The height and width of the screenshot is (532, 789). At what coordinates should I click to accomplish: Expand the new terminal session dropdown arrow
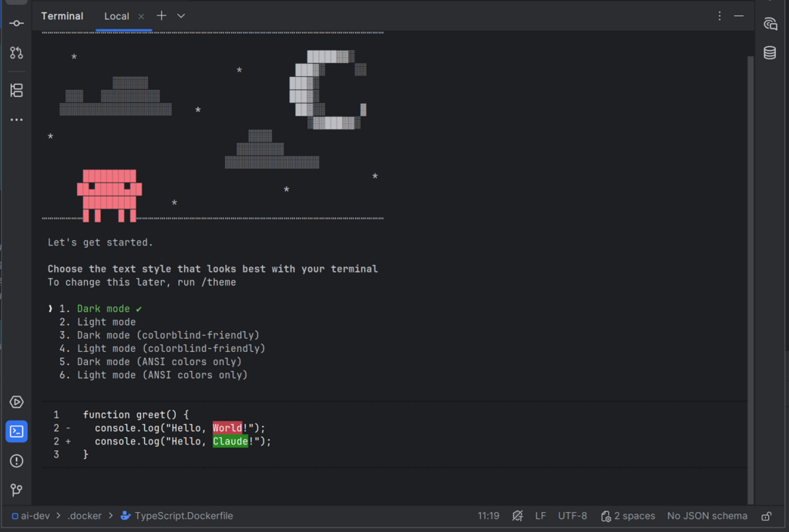coord(181,16)
